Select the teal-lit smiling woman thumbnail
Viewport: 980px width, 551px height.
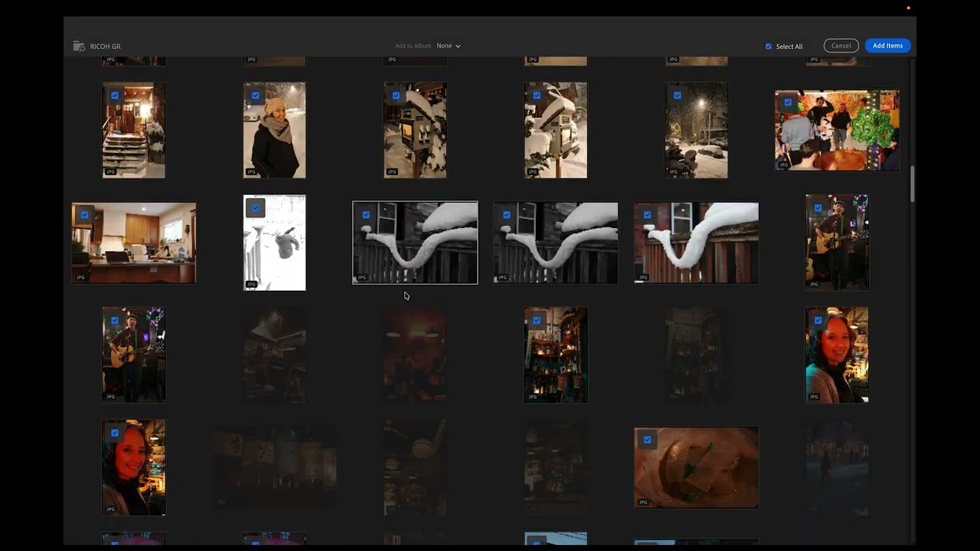[x=837, y=355]
